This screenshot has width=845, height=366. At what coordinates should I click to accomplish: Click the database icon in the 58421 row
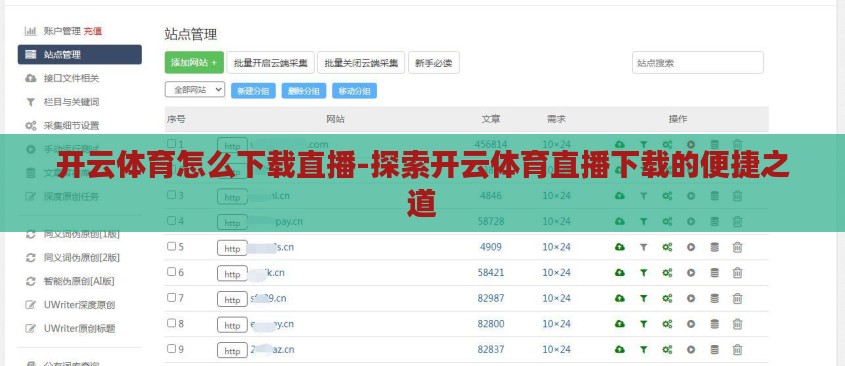coord(715,273)
